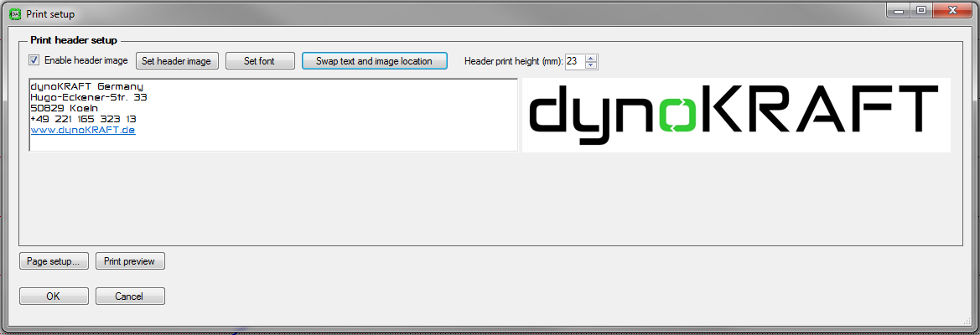
Task: Swap text and image location
Action: click(x=375, y=61)
